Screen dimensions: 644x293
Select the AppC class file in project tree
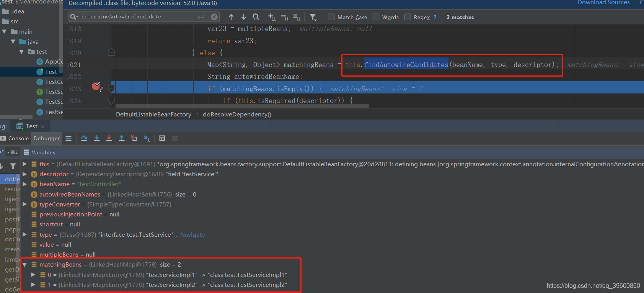(x=49, y=62)
